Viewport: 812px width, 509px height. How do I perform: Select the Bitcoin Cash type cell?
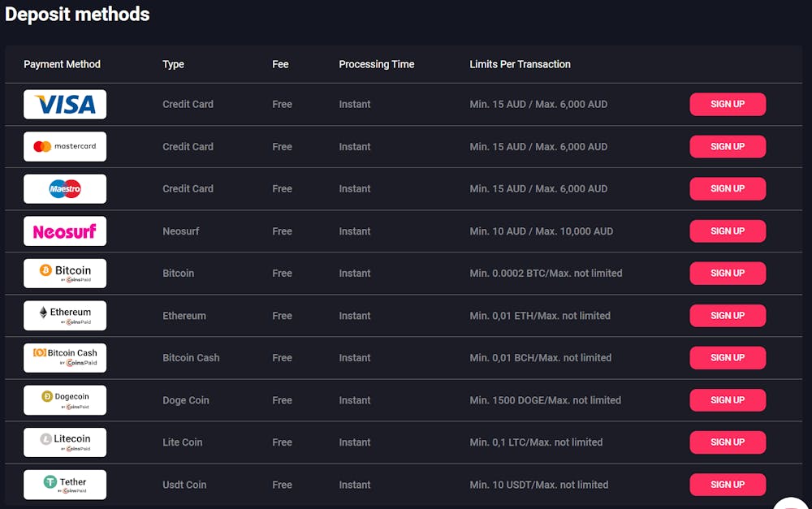[191, 358]
